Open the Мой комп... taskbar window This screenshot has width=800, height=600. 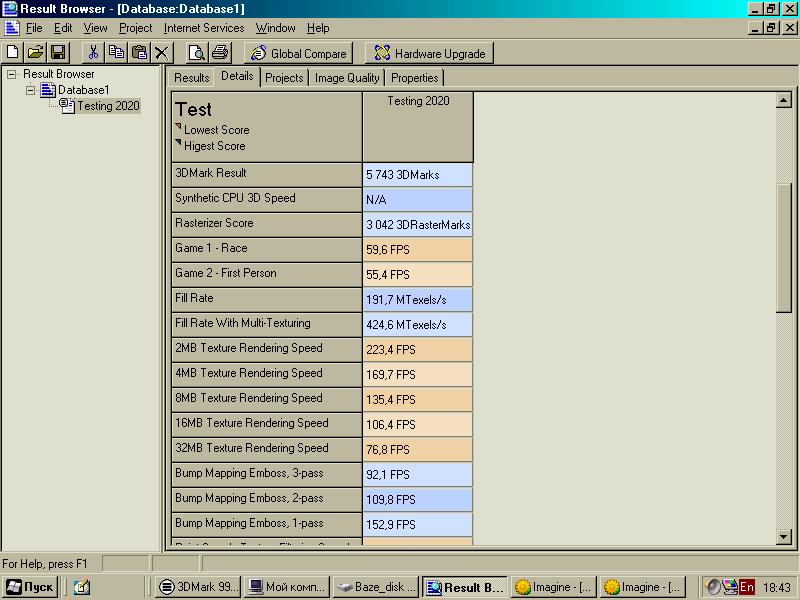287,587
